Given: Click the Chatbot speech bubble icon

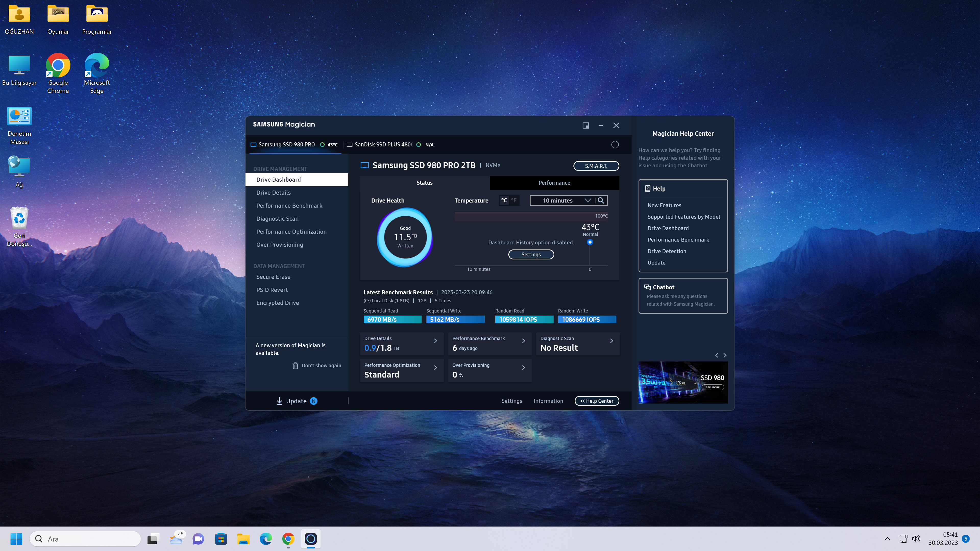Looking at the screenshot, I should pos(647,287).
